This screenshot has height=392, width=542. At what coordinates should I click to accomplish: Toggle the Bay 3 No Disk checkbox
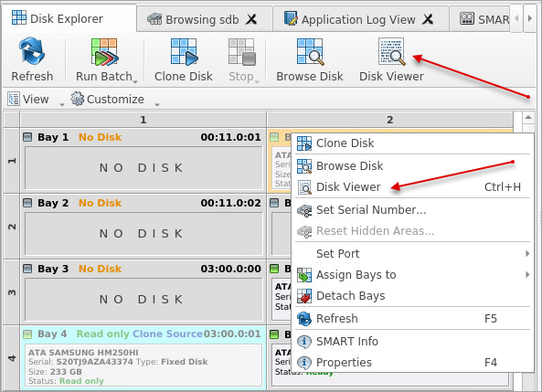click(x=27, y=269)
